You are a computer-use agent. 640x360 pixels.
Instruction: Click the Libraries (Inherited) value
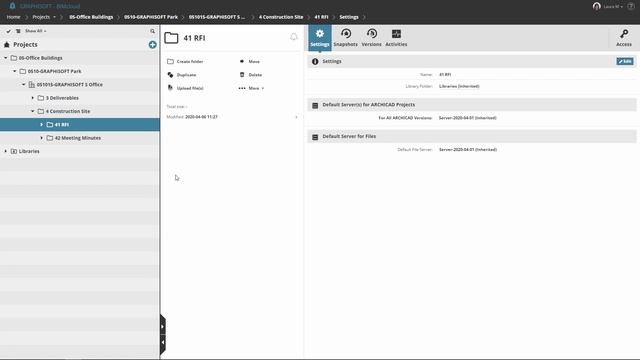pyautogui.click(x=459, y=86)
